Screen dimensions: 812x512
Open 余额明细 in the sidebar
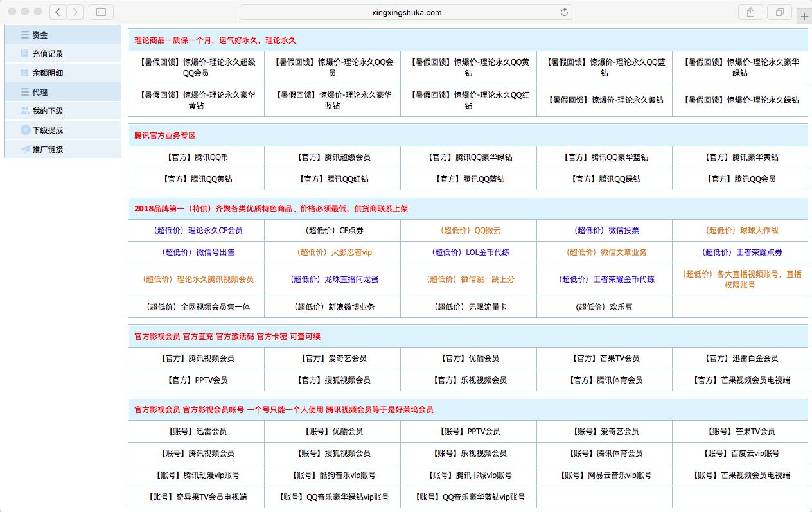pos(48,73)
